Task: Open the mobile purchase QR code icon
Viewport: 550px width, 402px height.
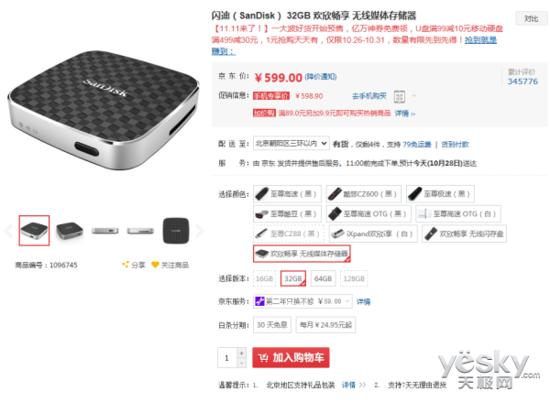Action: [399, 96]
